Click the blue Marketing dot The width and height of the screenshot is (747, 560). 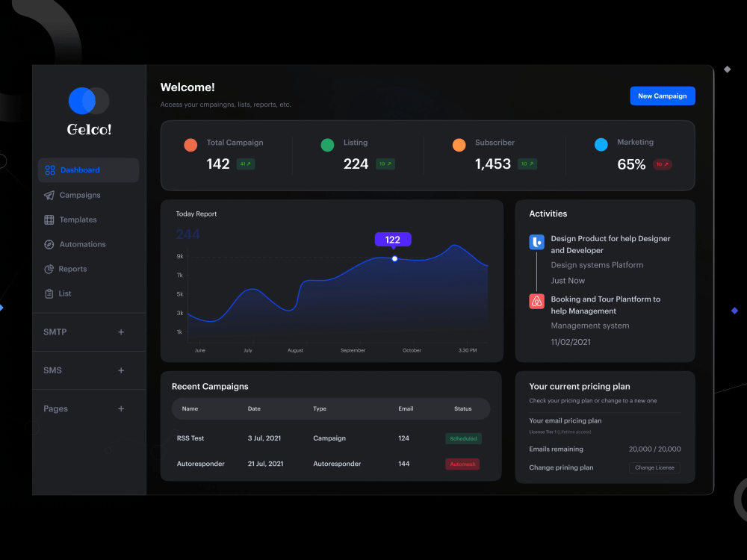coord(601,144)
